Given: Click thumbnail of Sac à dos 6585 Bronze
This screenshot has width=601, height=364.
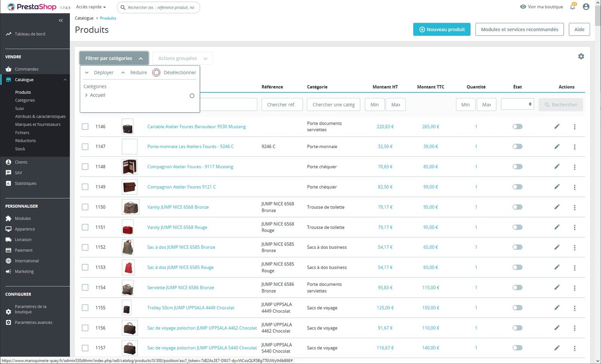Looking at the screenshot, I should pyautogui.click(x=128, y=247).
